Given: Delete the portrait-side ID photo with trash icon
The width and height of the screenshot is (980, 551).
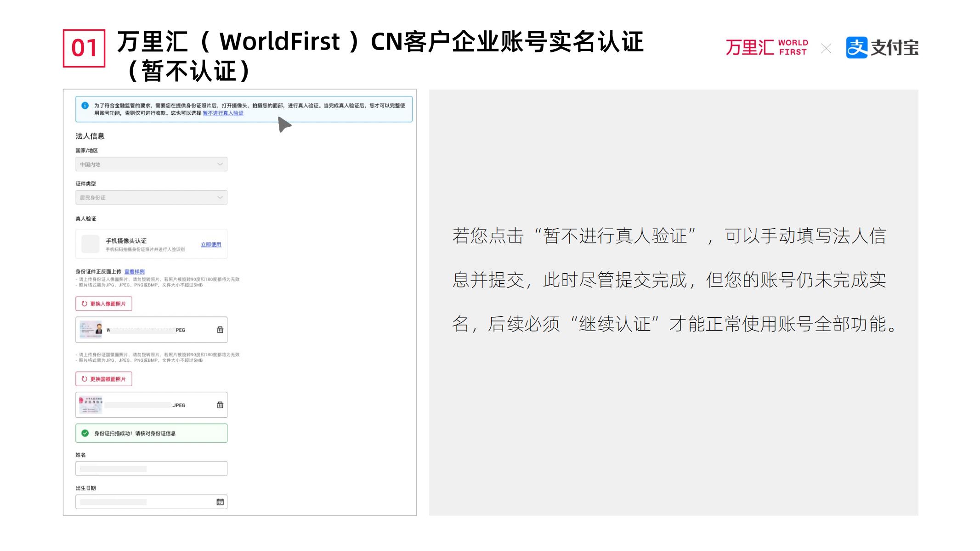Looking at the screenshot, I should coord(220,330).
